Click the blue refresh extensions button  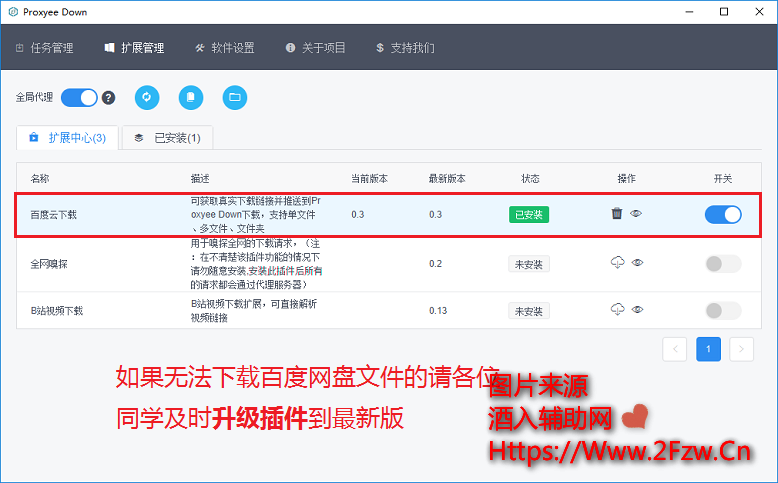[x=147, y=97]
